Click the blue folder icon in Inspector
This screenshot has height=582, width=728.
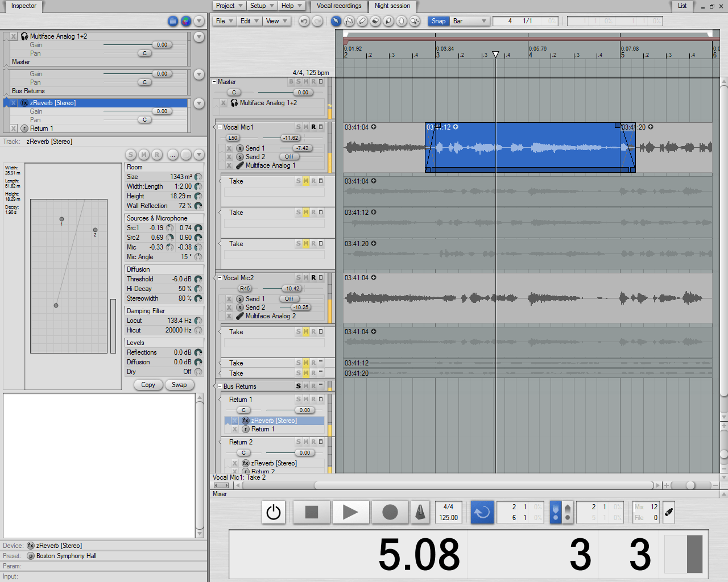coord(173,21)
